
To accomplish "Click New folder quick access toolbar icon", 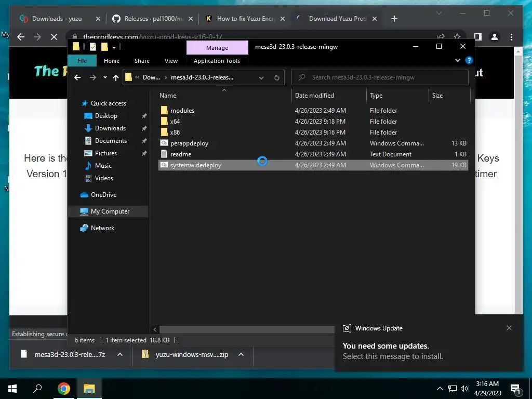I will [x=104, y=47].
